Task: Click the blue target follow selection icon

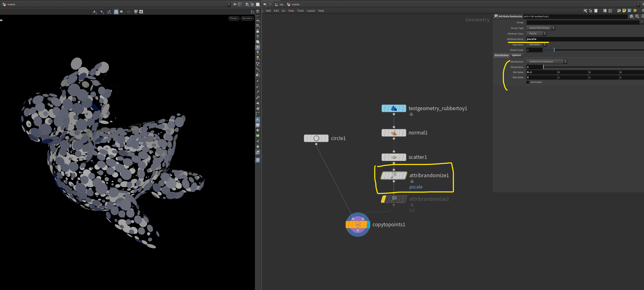Action: coord(240,4)
